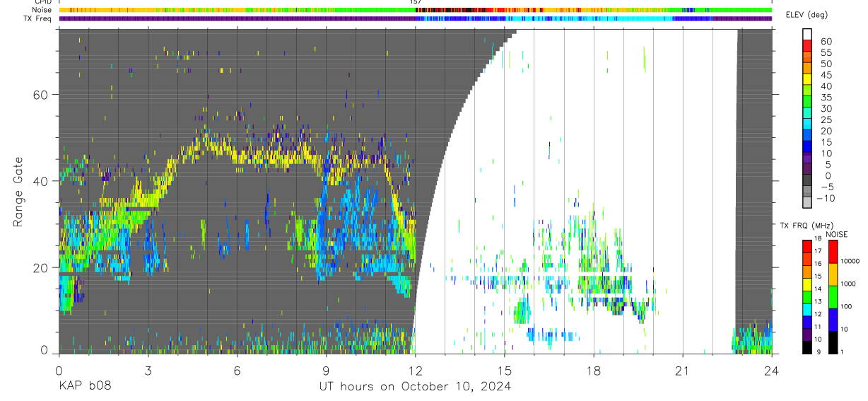
Task: Click the 'TX Freq' strip label at top left
Action: [x=39, y=18]
